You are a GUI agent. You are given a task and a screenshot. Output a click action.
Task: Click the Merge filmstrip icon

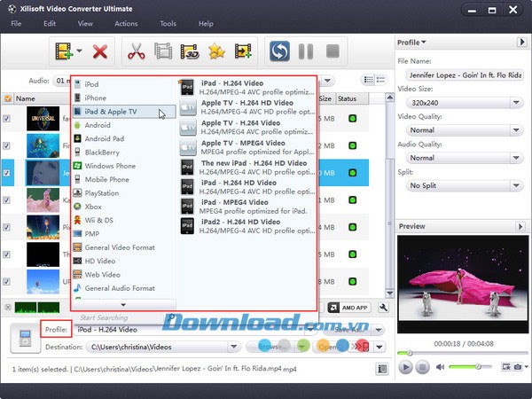tap(163, 51)
